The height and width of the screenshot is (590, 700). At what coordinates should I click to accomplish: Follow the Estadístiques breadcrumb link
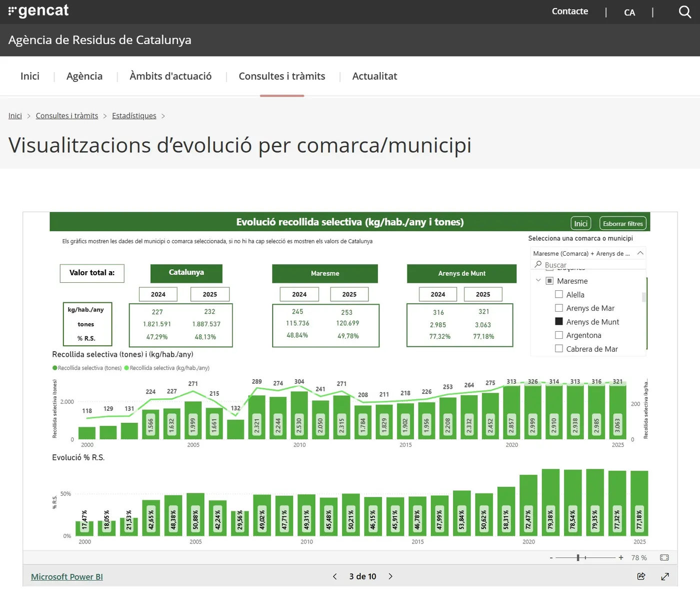134,116
